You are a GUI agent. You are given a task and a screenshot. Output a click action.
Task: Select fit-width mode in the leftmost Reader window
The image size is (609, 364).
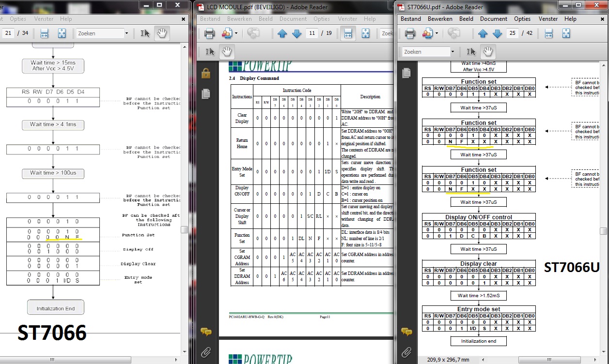point(44,33)
